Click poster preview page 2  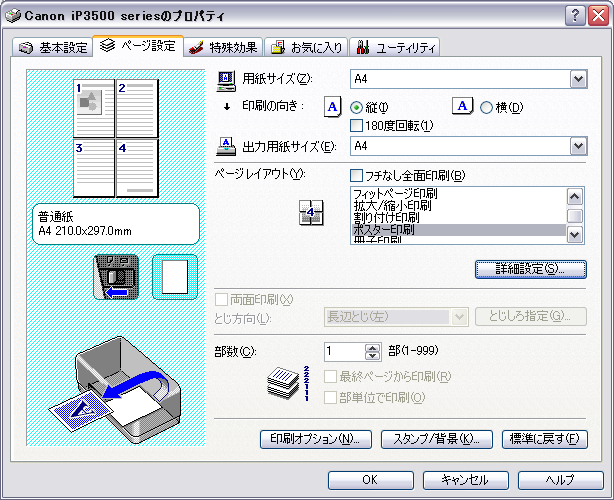pos(137,108)
